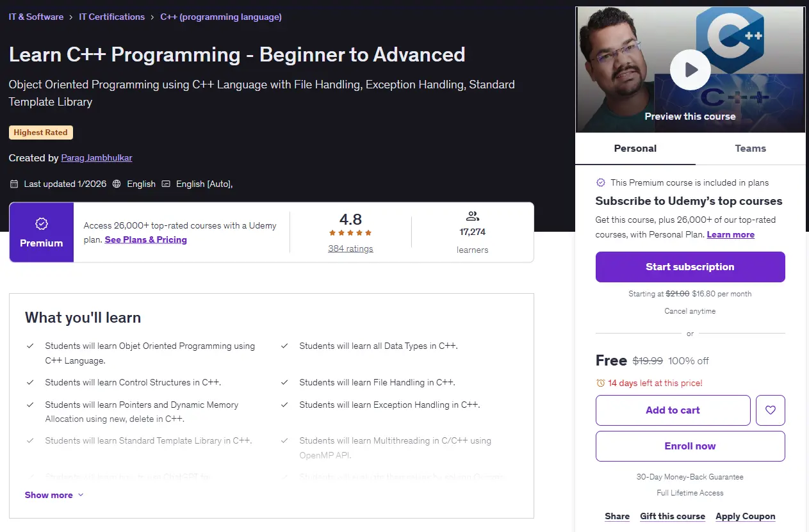Click checkmark beside Pointers and Dynamic Memory item

point(30,405)
